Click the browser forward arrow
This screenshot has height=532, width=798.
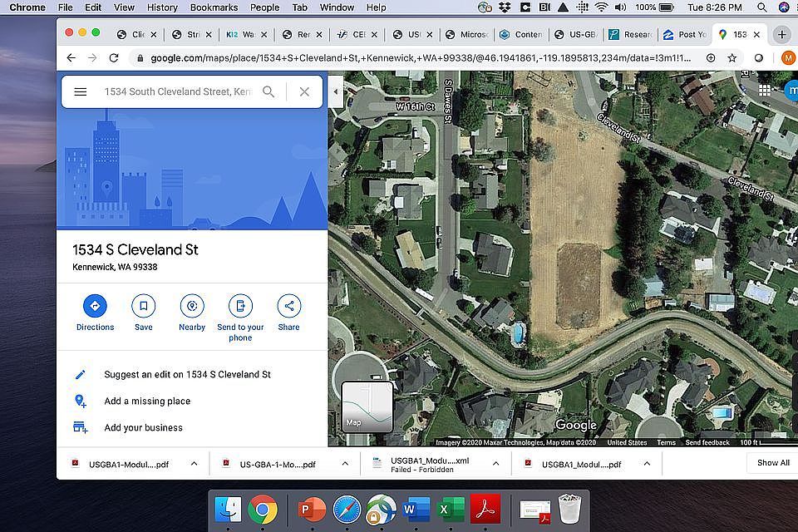pyautogui.click(x=92, y=58)
